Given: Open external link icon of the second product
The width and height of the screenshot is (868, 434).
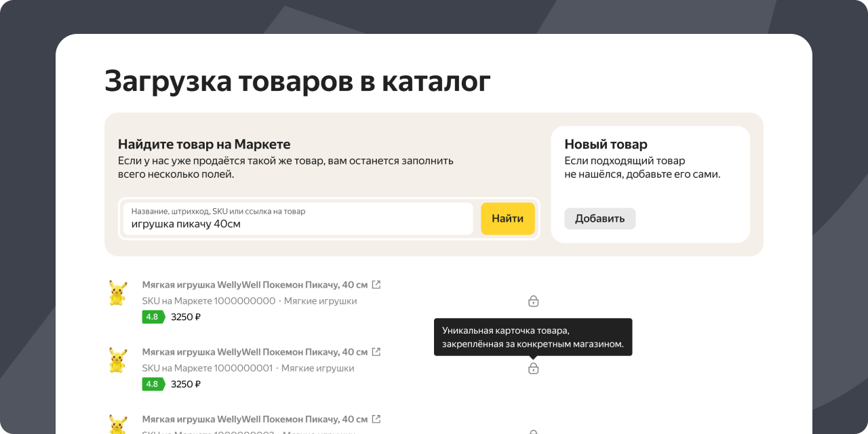Looking at the screenshot, I should (376, 352).
